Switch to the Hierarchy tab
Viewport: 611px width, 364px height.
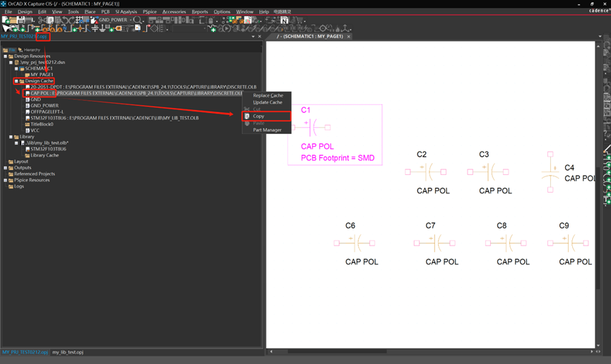coord(29,50)
